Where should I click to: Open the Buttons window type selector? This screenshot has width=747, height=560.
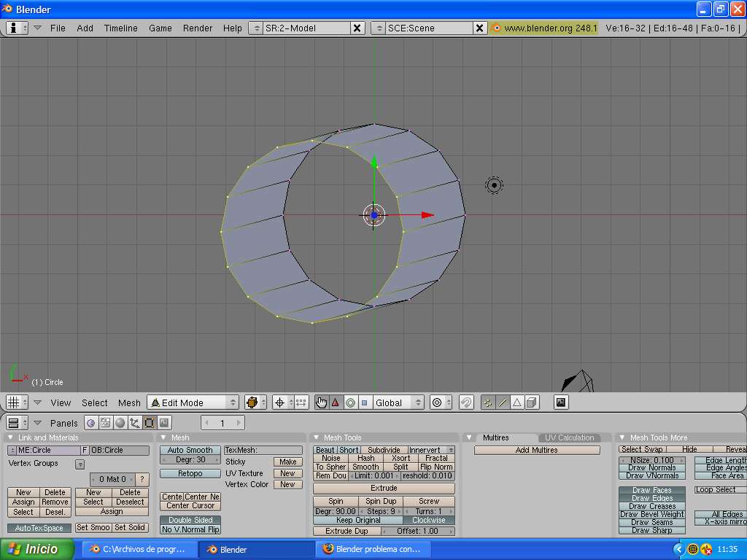point(18,422)
